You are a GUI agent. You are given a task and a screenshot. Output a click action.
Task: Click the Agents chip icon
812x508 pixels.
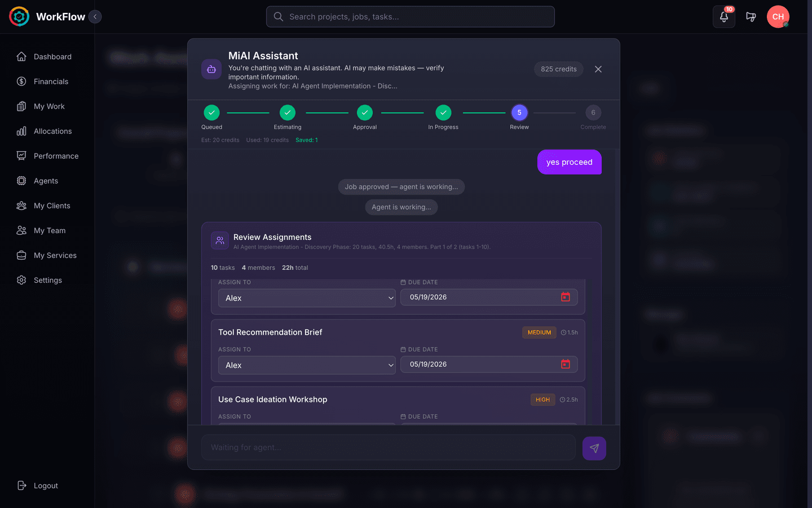point(21,181)
